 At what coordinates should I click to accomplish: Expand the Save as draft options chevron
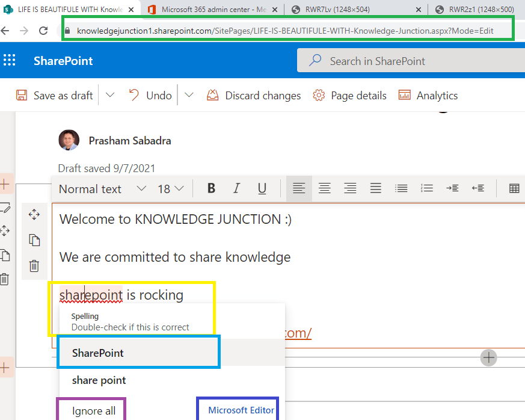[x=110, y=95]
